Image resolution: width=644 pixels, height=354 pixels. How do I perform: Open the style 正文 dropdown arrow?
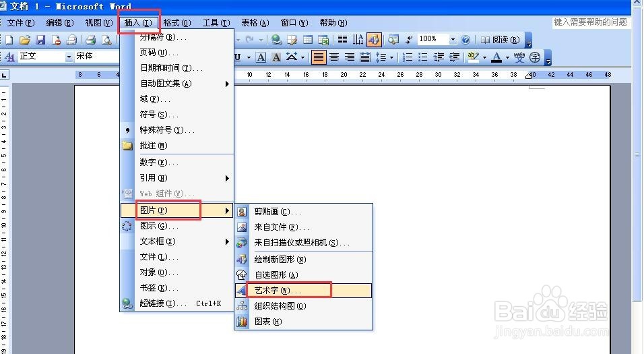tap(69, 57)
